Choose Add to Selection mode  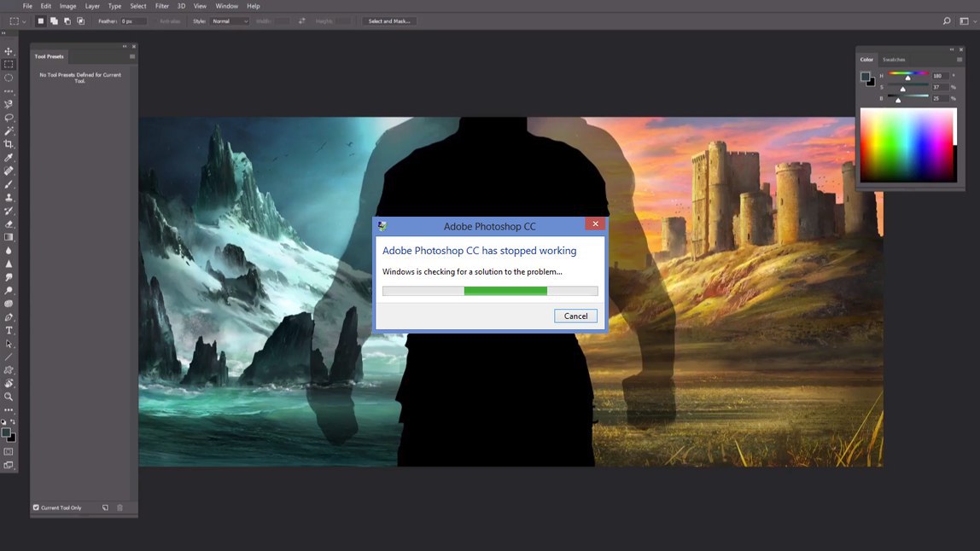(x=55, y=21)
